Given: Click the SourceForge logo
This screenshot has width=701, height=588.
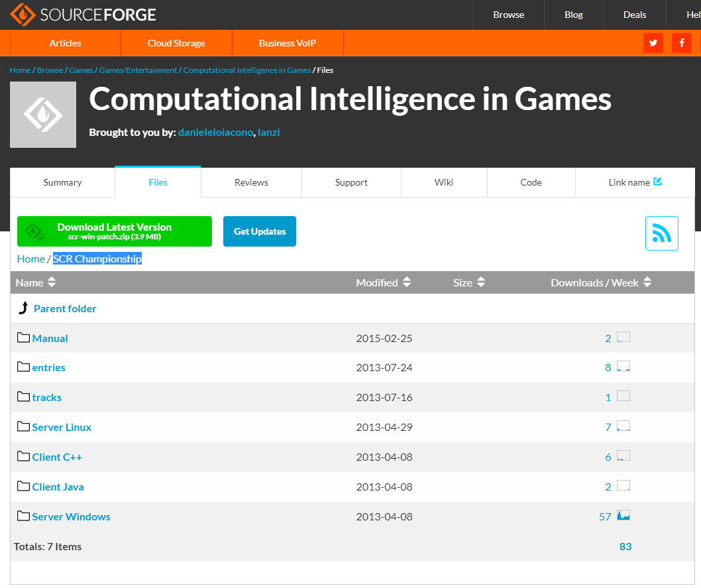Looking at the screenshot, I should [83, 15].
